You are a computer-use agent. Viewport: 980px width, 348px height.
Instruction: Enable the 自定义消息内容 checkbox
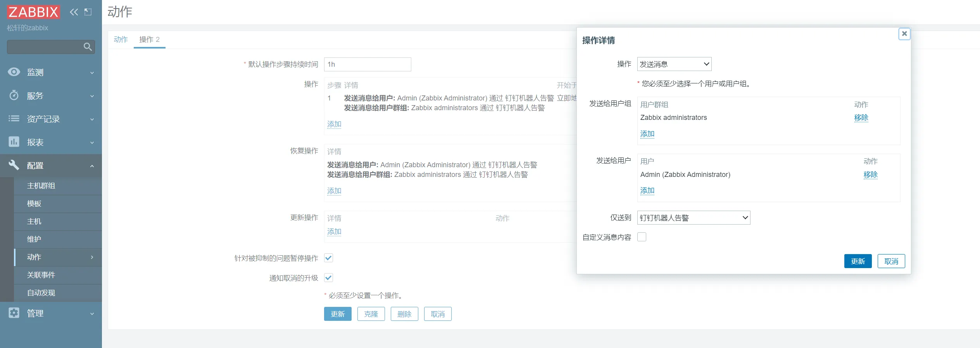[642, 237]
